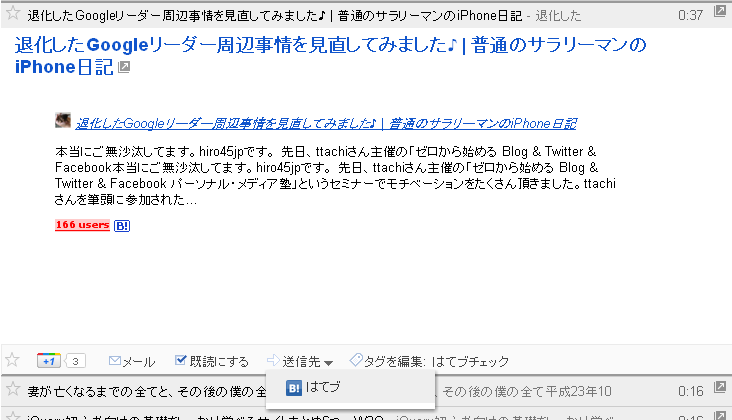Star the expanded article in header row
The width and height of the screenshot is (732, 420).
pyautogui.click(x=13, y=13)
